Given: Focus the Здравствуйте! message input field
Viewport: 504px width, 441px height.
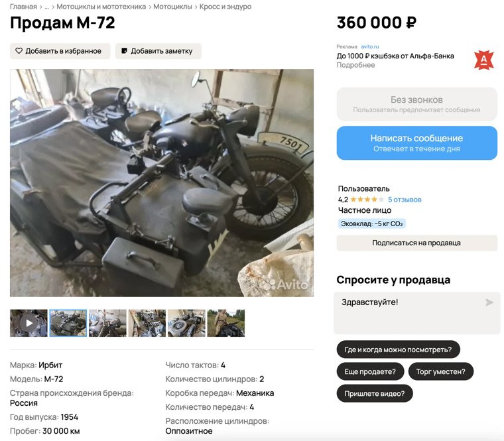Looking at the screenshot, I should click(x=417, y=313).
